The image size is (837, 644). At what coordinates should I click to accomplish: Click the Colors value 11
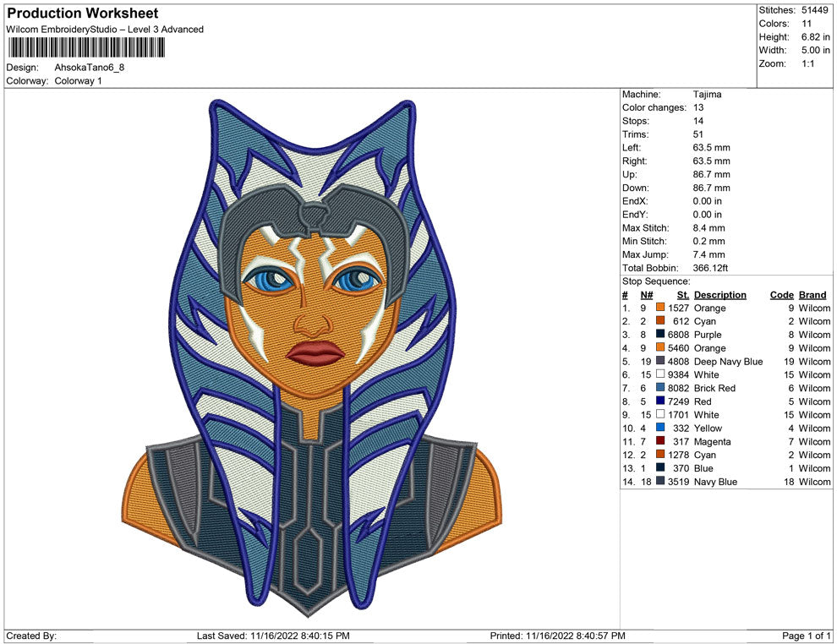point(806,24)
